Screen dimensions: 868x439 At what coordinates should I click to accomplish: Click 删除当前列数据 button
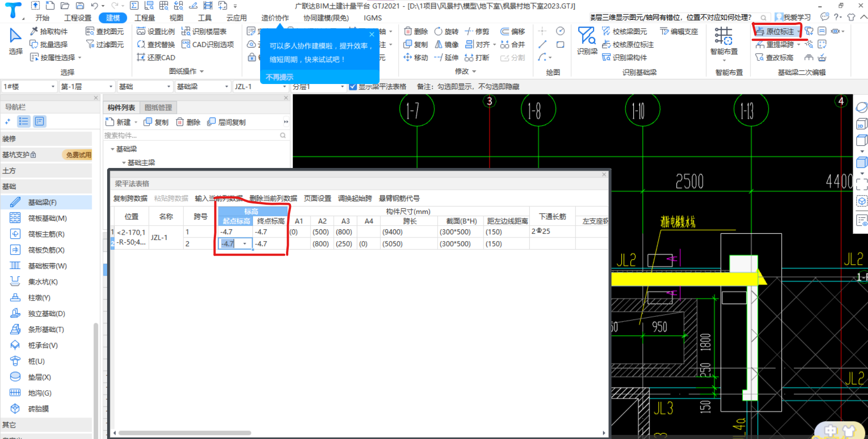click(273, 198)
